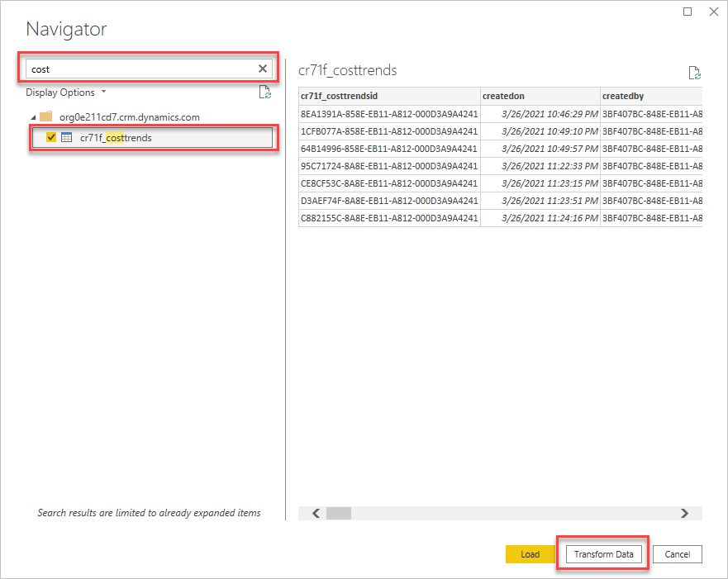
Task: Click the horizontal scrollbar right arrow
Action: pos(684,513)
